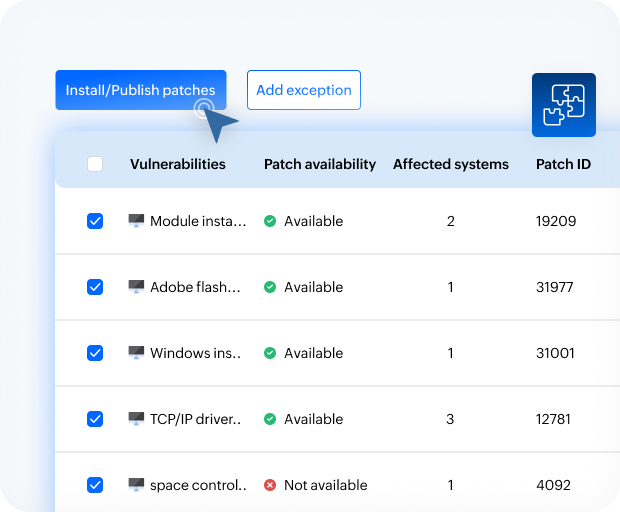Sort by Patch ID column header
The width and height of the screenshot is (620, 512).
(563, 164)
